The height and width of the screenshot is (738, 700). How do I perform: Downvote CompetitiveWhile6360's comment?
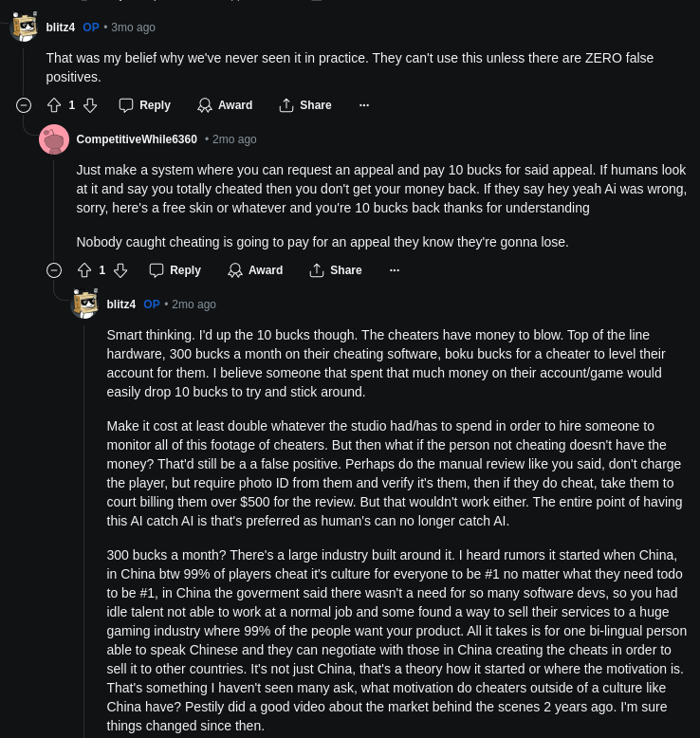click(x=120, y=270)
